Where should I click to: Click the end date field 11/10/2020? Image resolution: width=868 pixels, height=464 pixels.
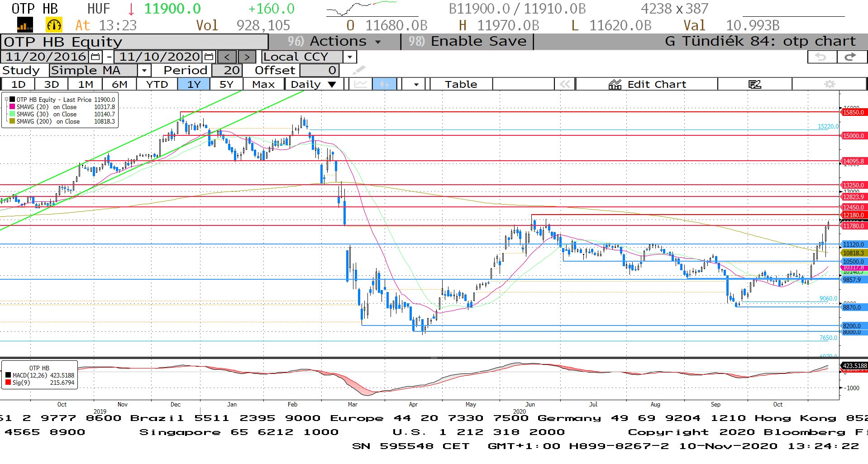click(159, 57)
